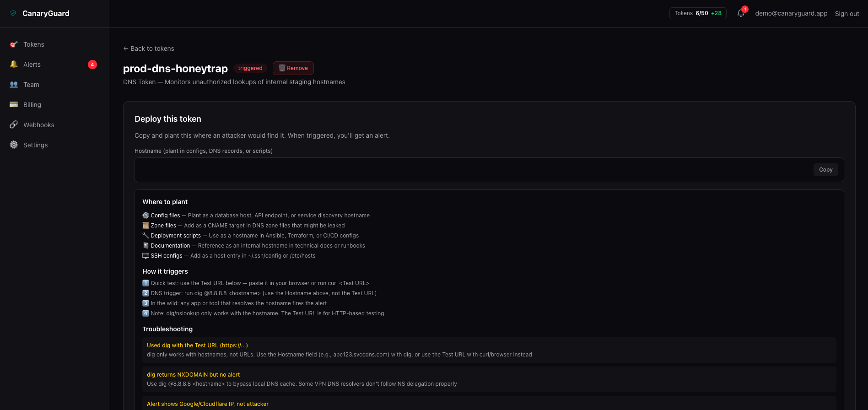This screenshot has width=868, height=410.
Task: Click the CanaryGuard shield logo icon
Action: (x=13, y=13)
